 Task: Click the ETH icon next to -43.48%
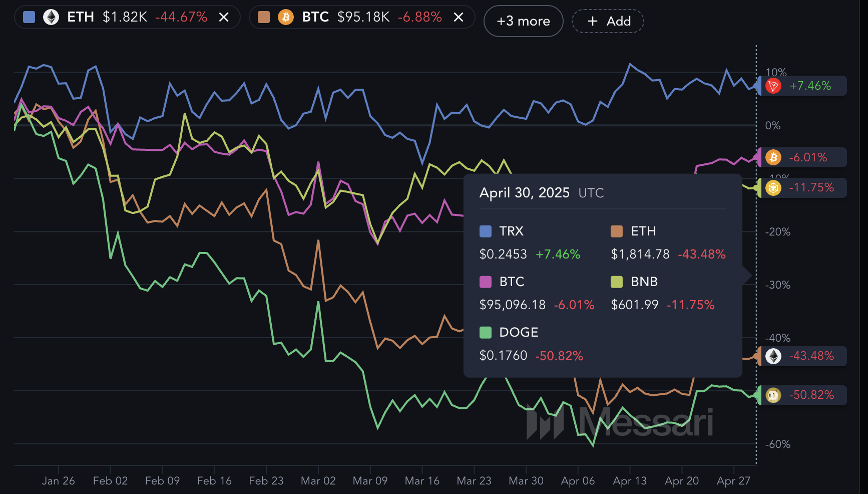point(774,356)
